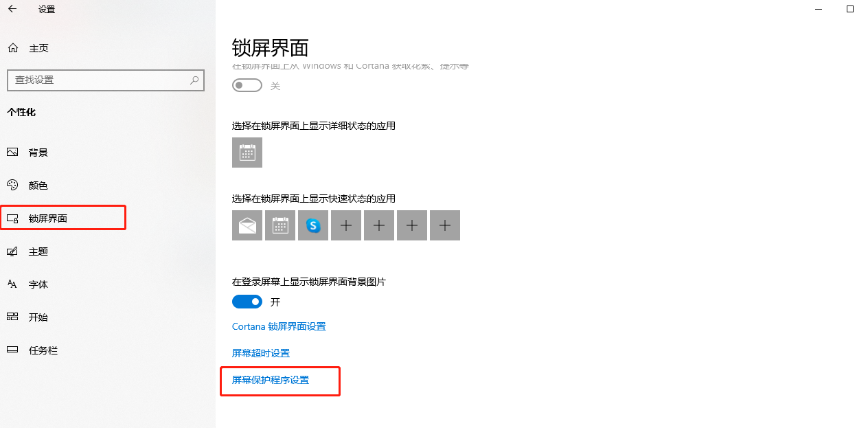
Task: Disable the login screen background picture toggle
Action: pyautogui.click(x=247, y=302)
